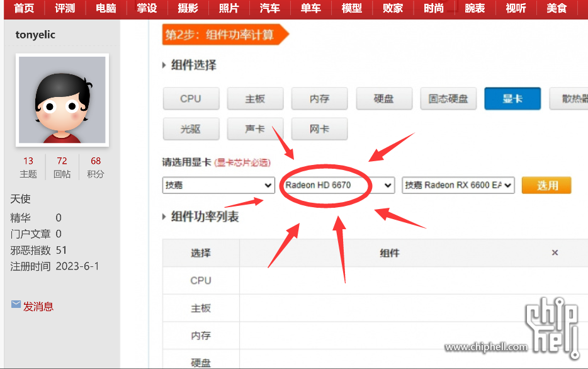Screen dimensions: 588x369
Task: Select the 单车 nav item
Action: pos(311,8)
